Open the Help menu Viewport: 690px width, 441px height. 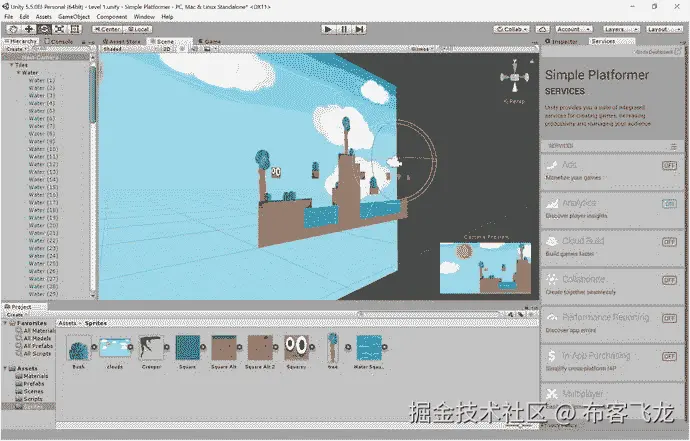click(167, 17)
